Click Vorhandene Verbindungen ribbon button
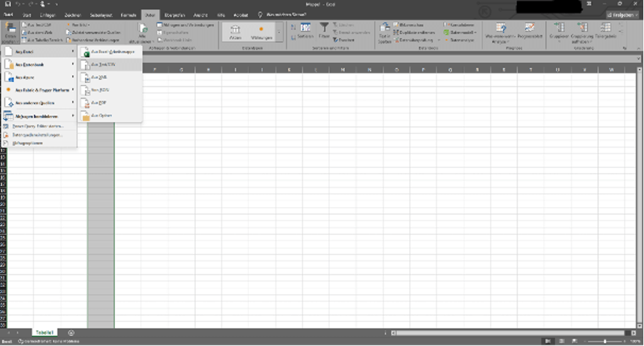 click(93, 40)
